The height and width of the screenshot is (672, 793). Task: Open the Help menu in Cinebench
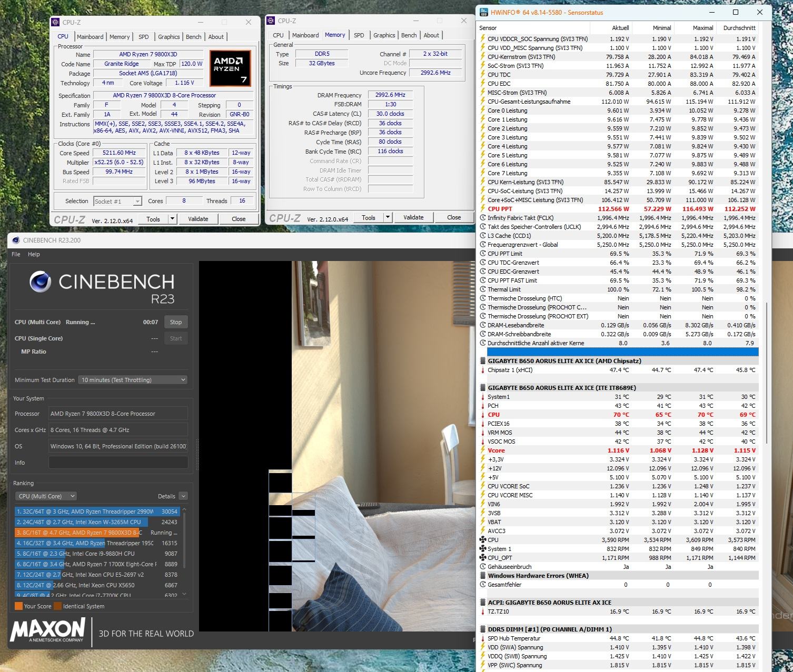point(34,254)
